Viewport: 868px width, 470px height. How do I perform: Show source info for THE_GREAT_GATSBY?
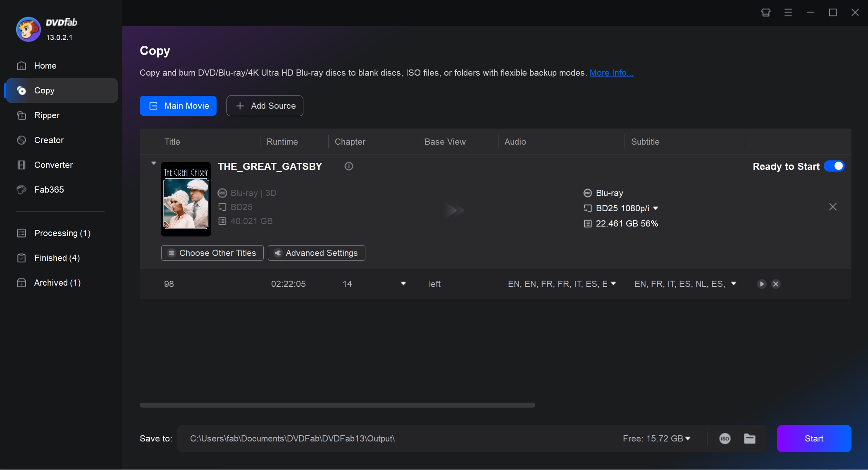point(349,166)
